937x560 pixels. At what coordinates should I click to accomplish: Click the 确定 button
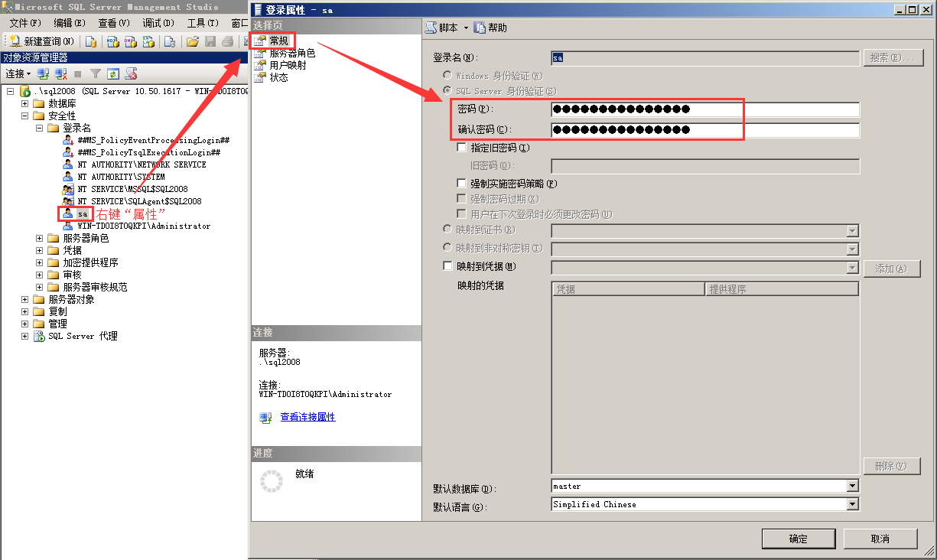[x=798, y=539]
